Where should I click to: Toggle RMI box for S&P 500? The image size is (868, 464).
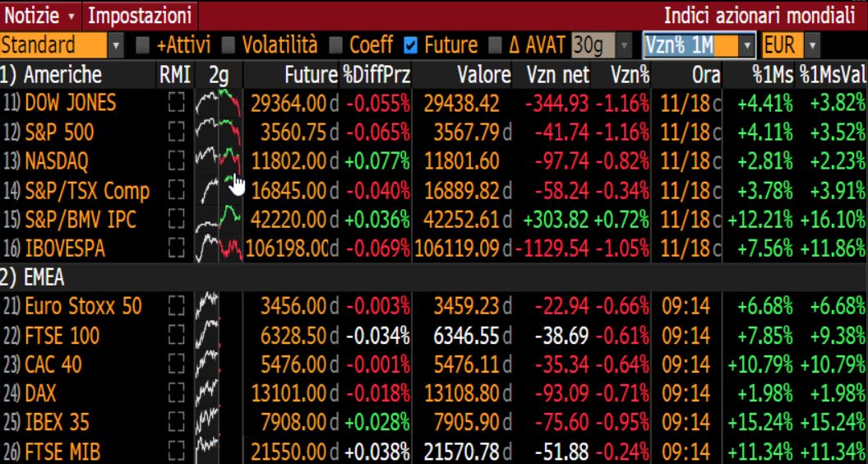[176, 132]
